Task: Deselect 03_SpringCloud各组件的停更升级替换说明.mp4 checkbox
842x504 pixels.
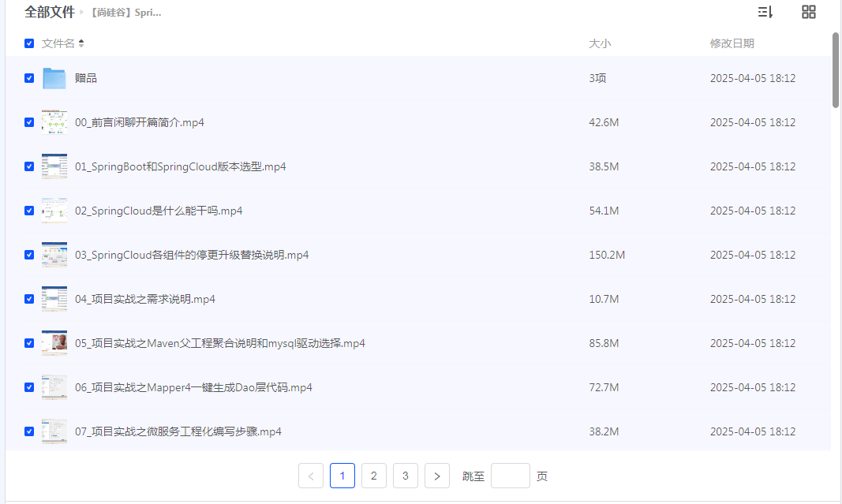Action: 28,255
